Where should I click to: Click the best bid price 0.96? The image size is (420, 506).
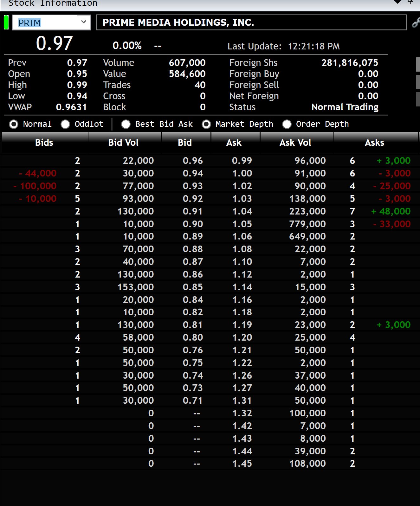[193, 161]
